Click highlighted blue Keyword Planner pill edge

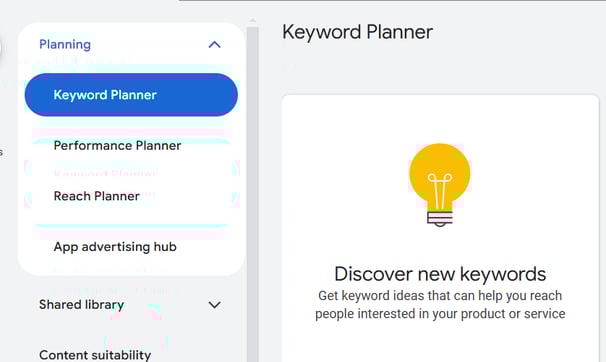(x=228, y=95)
